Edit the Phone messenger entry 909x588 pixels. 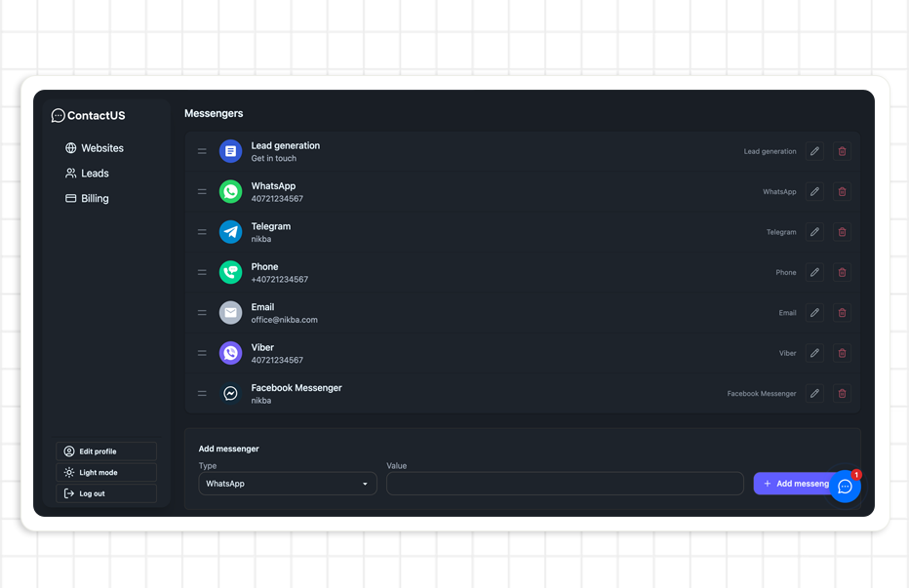(x=814, y=273)
